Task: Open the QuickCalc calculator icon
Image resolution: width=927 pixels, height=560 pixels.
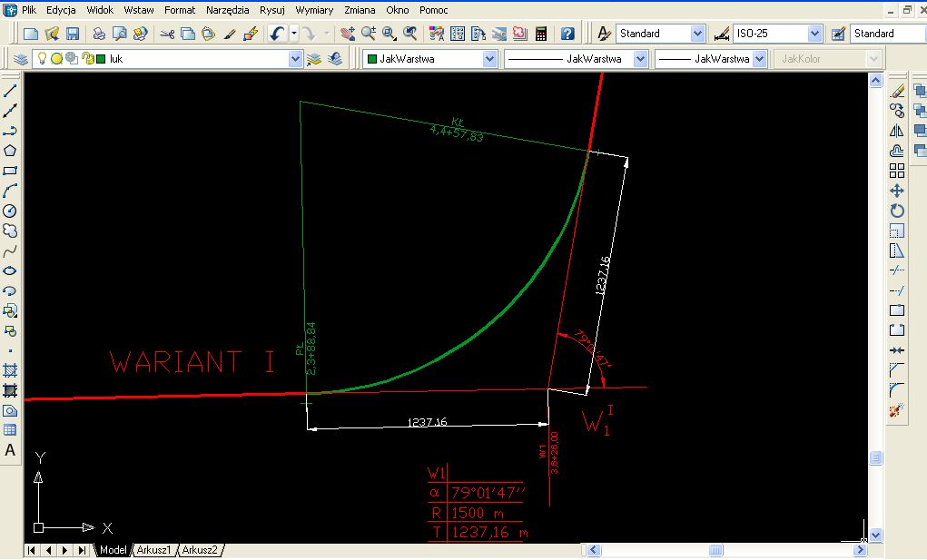Action: pyautogui.click(x=541, y=34)
